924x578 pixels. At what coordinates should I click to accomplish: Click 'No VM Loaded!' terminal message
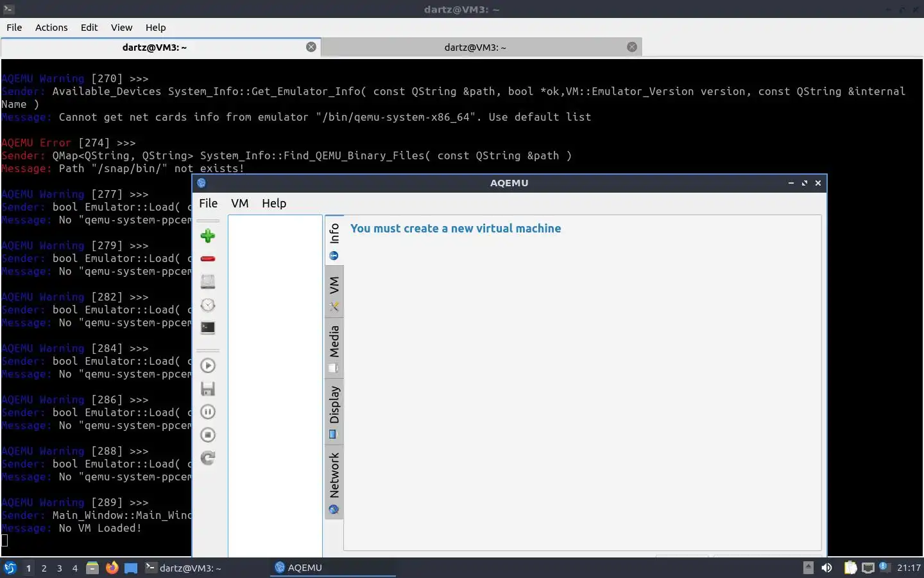point(100,528)
